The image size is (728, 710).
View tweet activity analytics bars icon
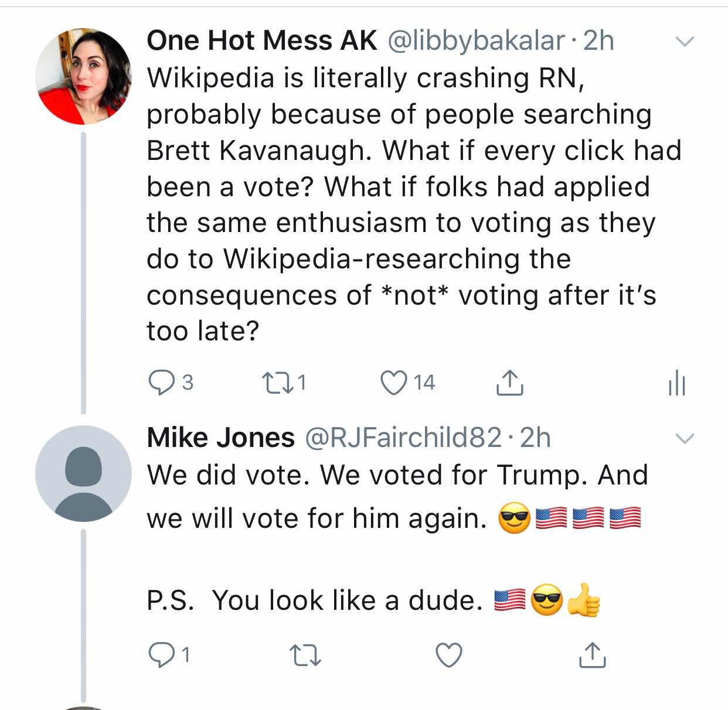[x=676, y=383]
